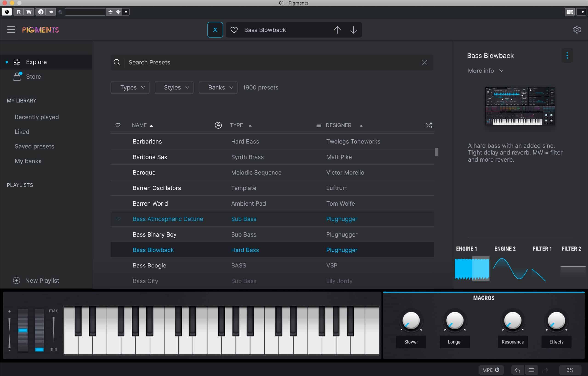
Task: Click the Explore grid icon
Action: pyautogui.click(x=17, y=62)
